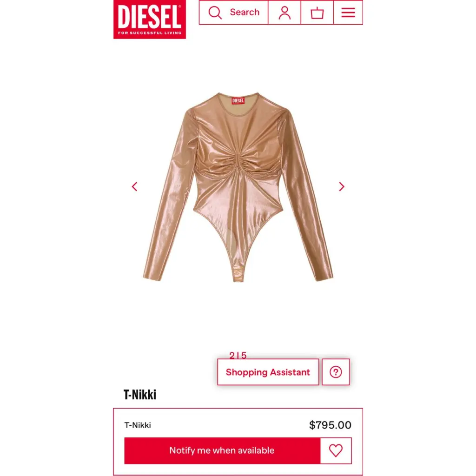Open the hamburger menu
Image resolution: width=476 pixels, height=476 pixels.
click(x=348, y=13)
